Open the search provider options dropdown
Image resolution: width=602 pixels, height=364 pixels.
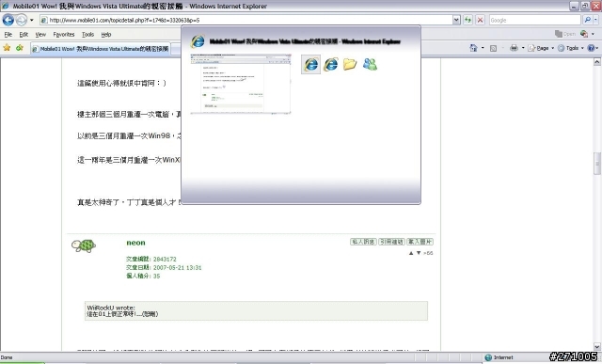(596, 20)
